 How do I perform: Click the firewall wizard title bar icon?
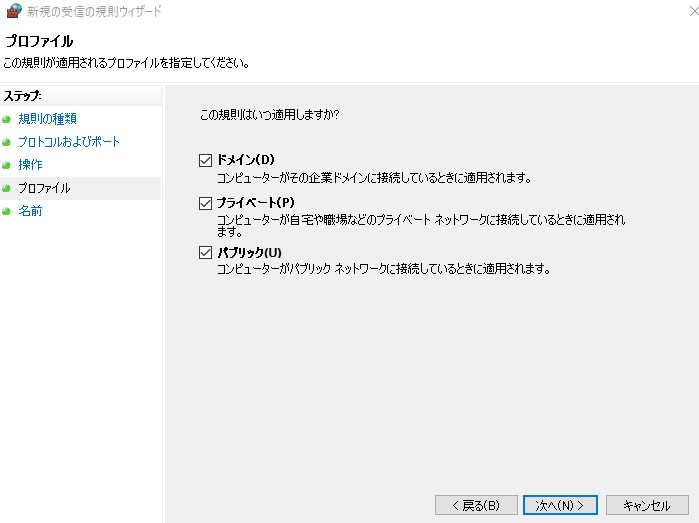tap(14, 11)
